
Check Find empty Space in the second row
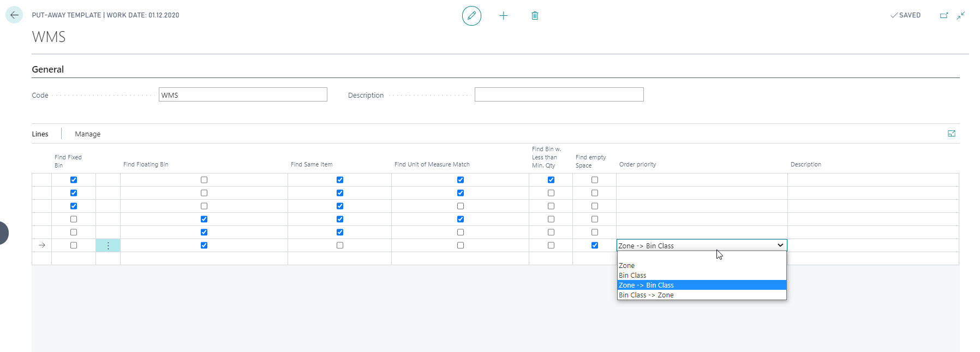[595, 193]
